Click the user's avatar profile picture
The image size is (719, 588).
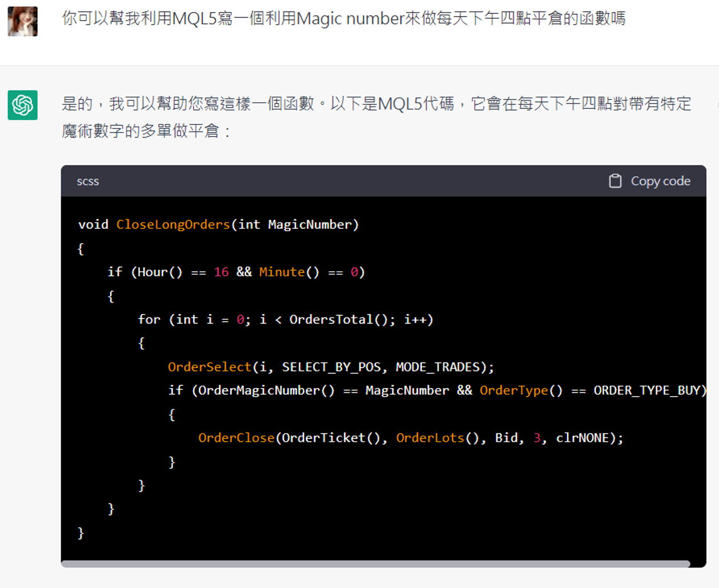(x=22, y=21)
